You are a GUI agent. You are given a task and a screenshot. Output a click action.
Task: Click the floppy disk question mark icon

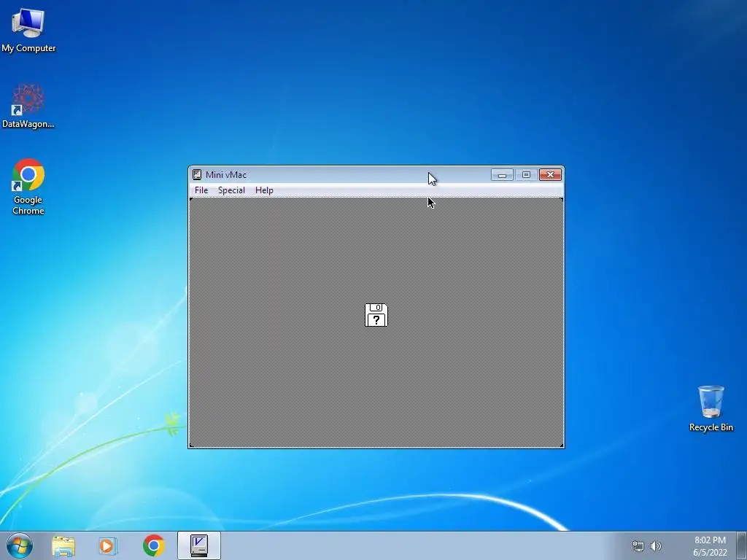pos(376,315)
